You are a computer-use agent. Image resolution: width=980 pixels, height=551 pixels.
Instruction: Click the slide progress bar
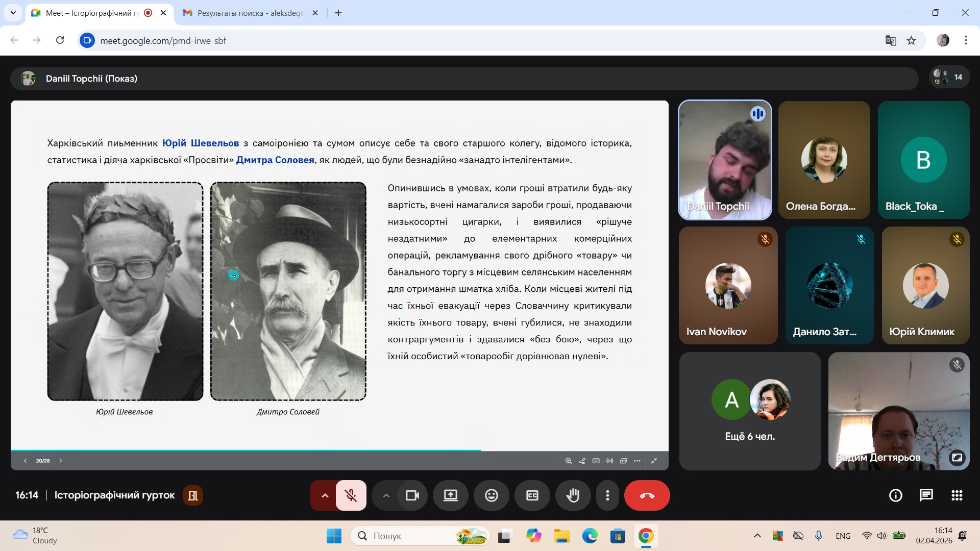click(245, 450)
